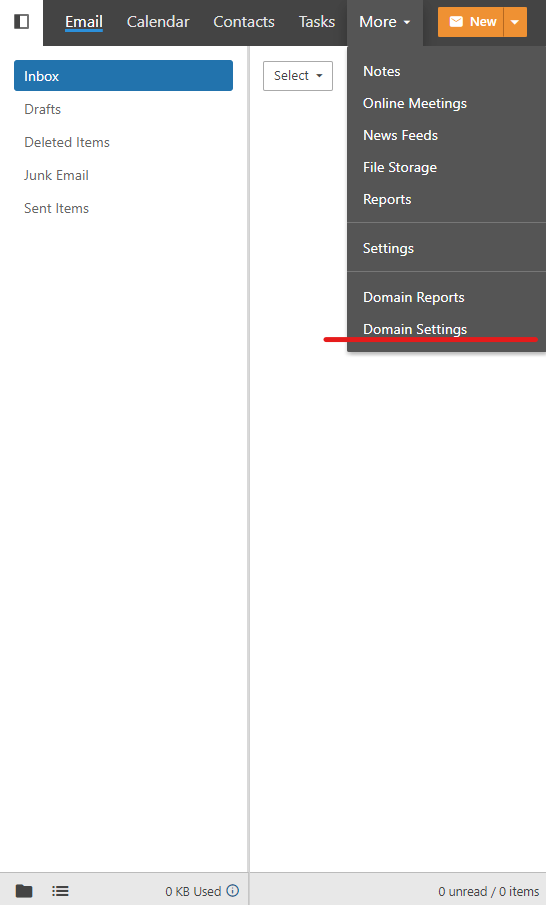The height and width of the screenshot is (905, 546).
Task: Go to News Feeds
Action: pos(401,135)
